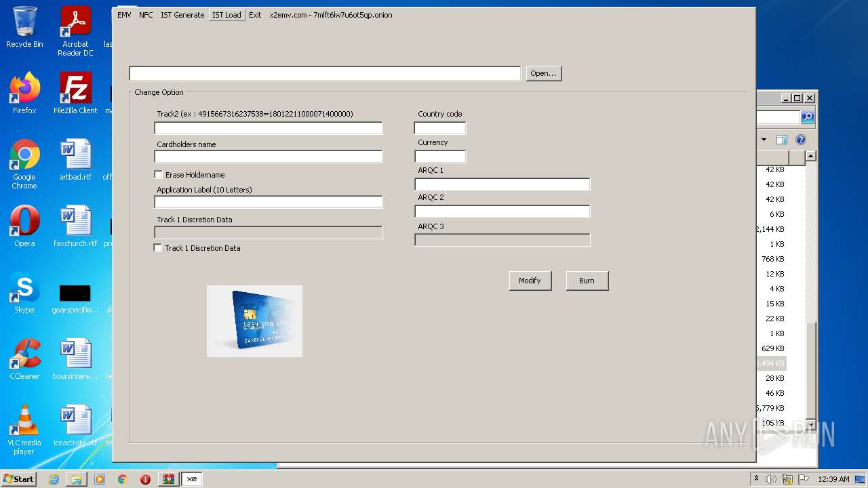
Task: Select faxchurch.rtf document icon
Action: (75, 226)
